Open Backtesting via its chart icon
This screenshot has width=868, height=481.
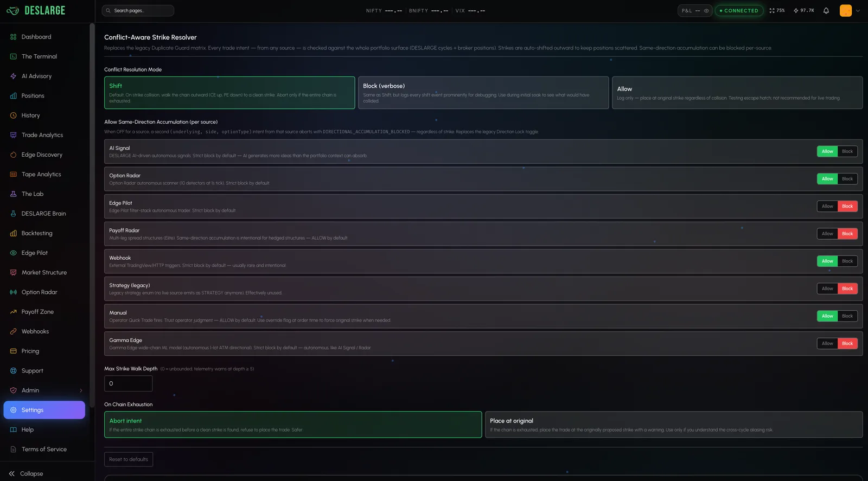click(14, 233)
